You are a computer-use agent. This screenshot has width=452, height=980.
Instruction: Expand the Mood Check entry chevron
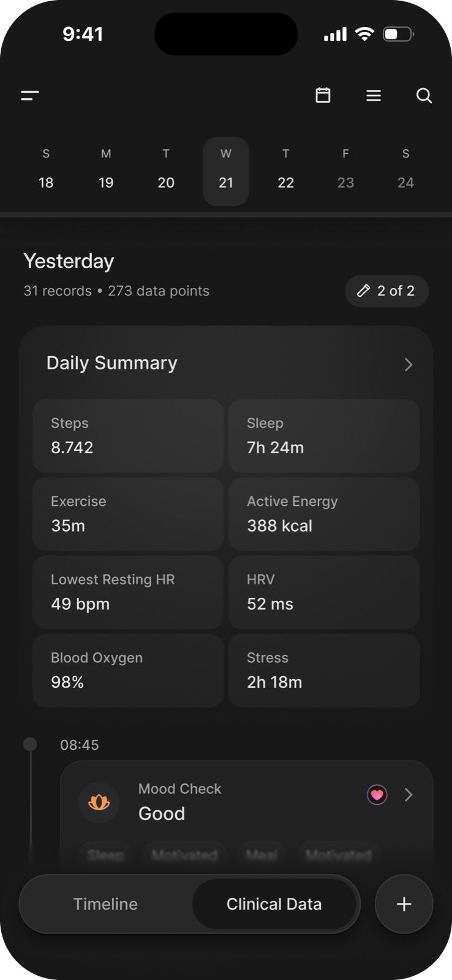click(409, 795)
